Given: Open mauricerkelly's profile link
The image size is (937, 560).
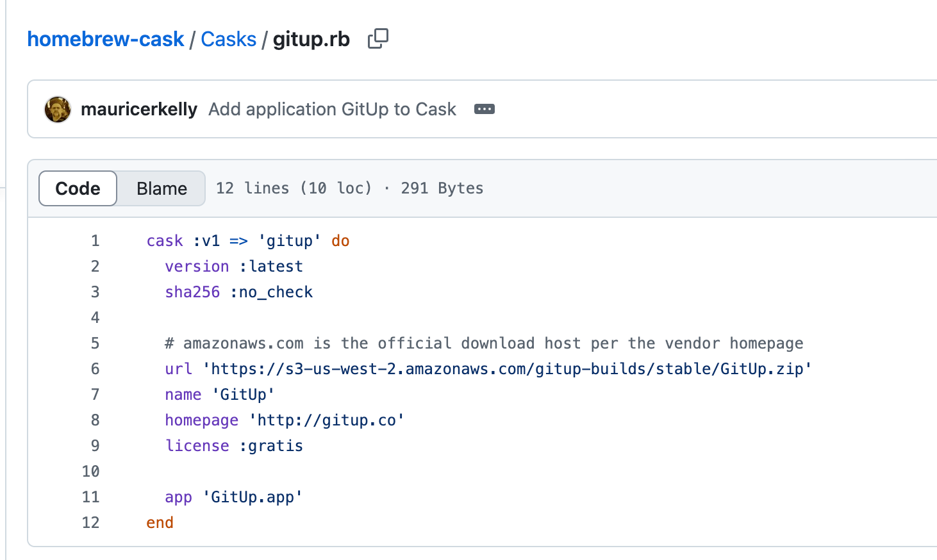Looking at the screenshot, I should point(139,110).
